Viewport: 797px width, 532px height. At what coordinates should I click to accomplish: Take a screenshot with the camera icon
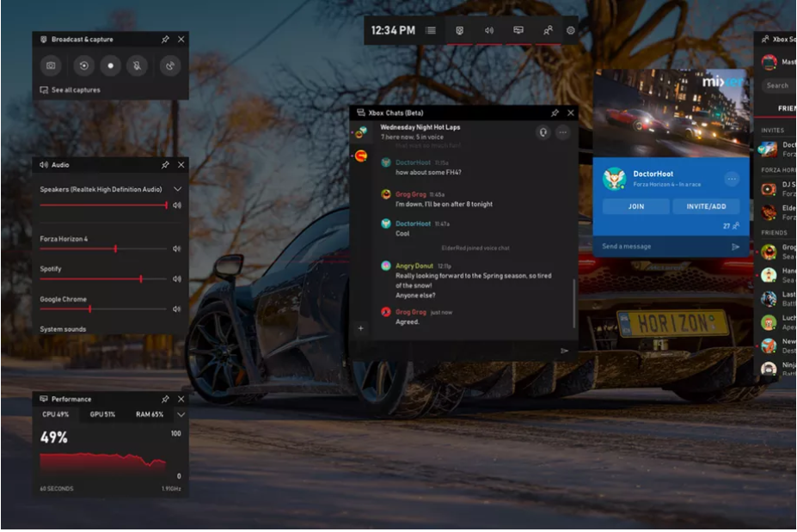coord(51,65)
